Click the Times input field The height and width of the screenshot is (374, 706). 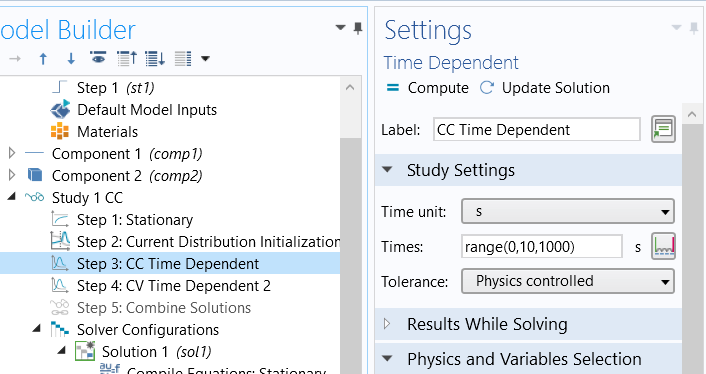[x=542, y=247]
